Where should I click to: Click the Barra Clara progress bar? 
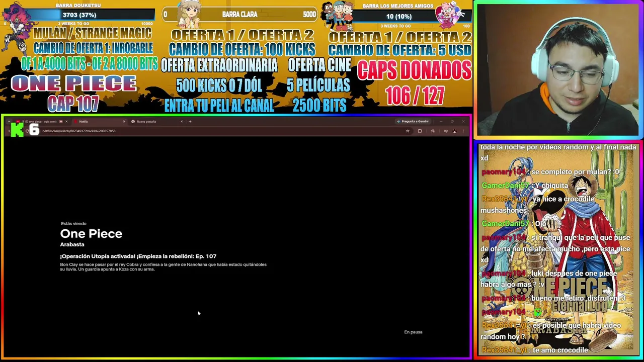click(x=239, y=15)
